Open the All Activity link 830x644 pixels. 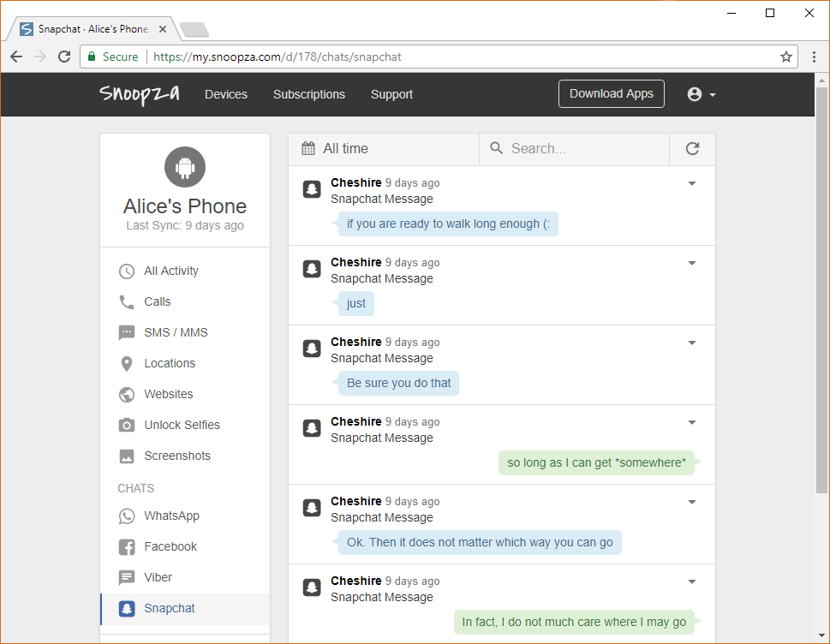pos(171,271)
